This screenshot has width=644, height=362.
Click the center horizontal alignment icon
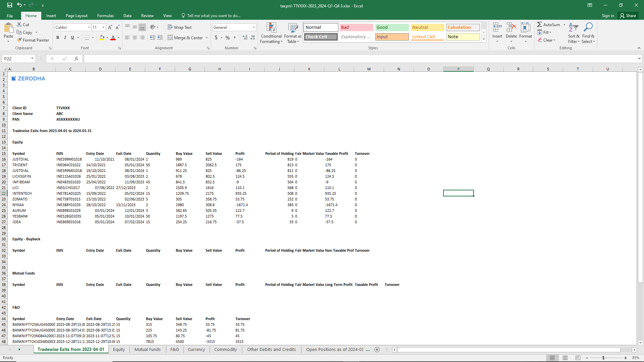point(135,38)
